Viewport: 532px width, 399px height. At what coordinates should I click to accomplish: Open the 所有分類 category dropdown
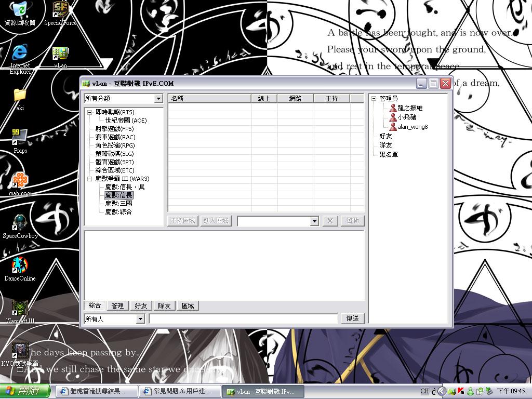click(x=158, y=99)
